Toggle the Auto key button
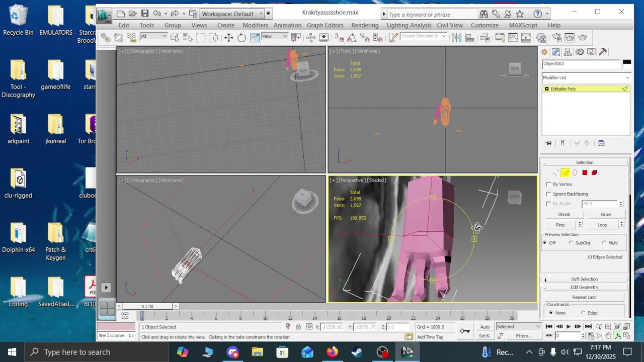The image size is (644, 362). [x=485, y=327]
